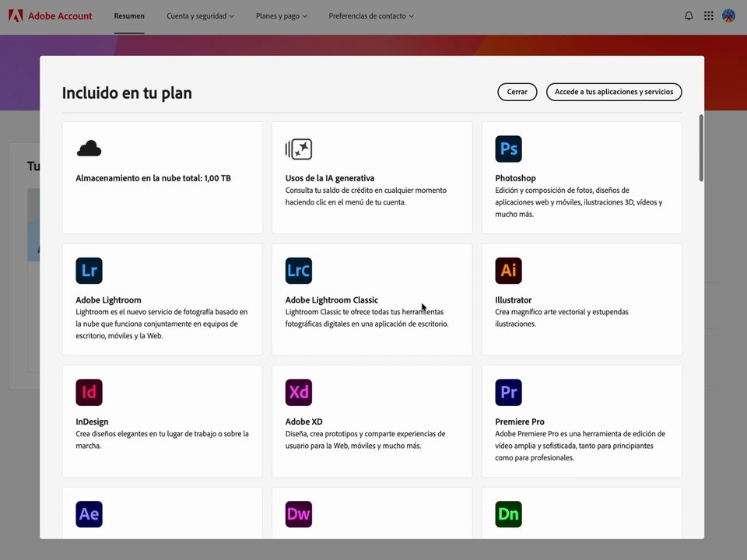Select the Lightroom Lr icon
Viewport: 747px width, 560px height.
coord(89,271)
